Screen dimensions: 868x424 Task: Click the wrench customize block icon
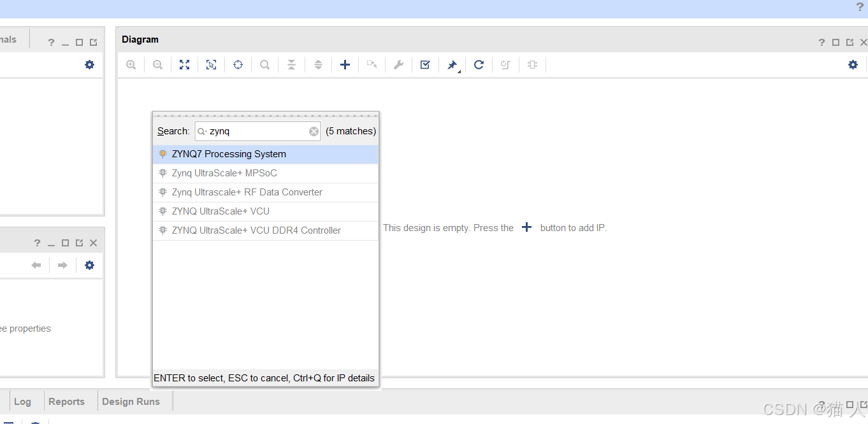click(x=399, y=64)
